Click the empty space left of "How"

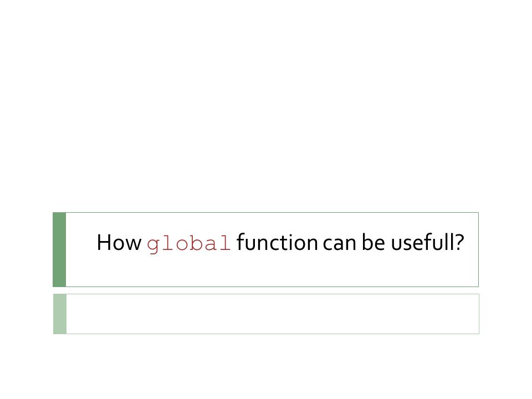pos(81,242)
